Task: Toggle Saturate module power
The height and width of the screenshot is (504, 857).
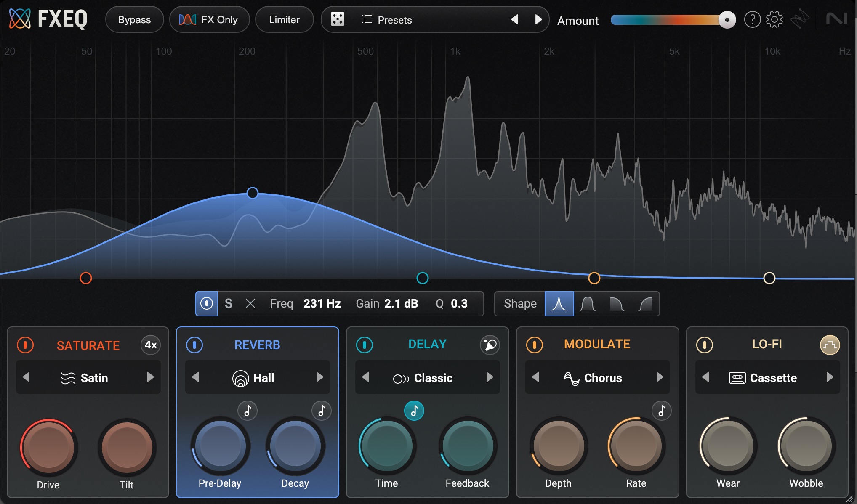Action: pyautogui.click(x=25, y=345)
